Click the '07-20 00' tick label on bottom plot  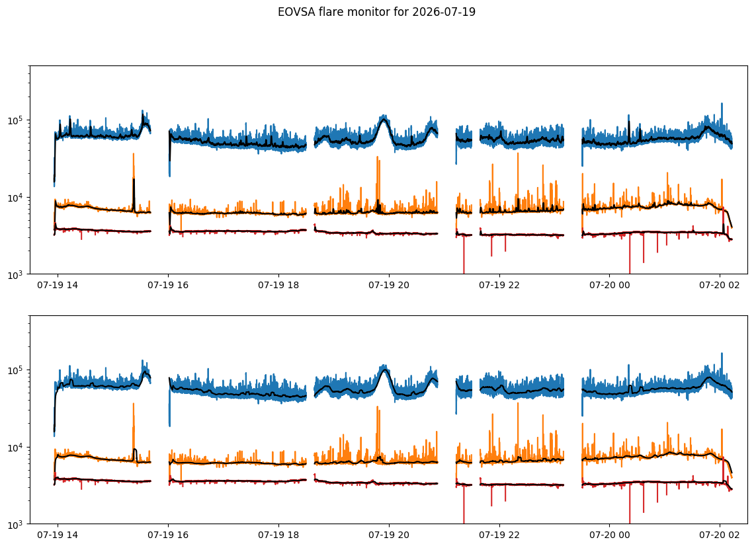[610, 535]
